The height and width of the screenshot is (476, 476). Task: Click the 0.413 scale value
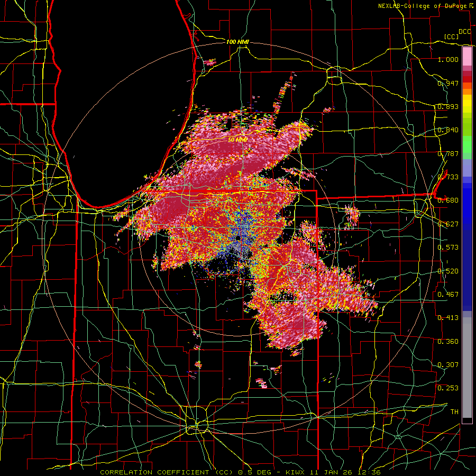(x=448, y=318)
